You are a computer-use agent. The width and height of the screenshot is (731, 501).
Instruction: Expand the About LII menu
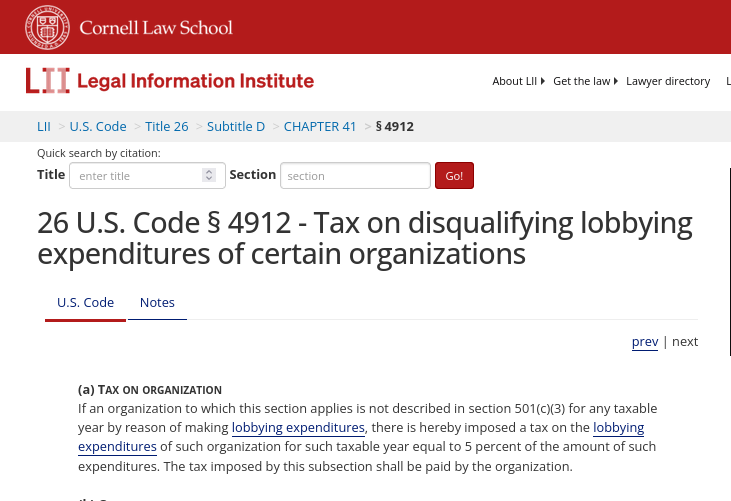pos(518,81)
